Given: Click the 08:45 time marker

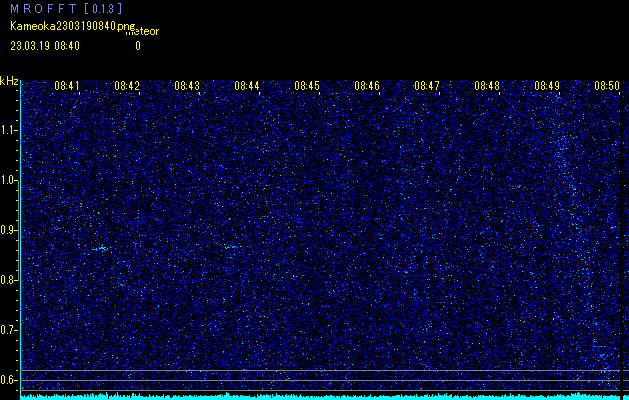Looking at the screenshot, I should 307,85.
